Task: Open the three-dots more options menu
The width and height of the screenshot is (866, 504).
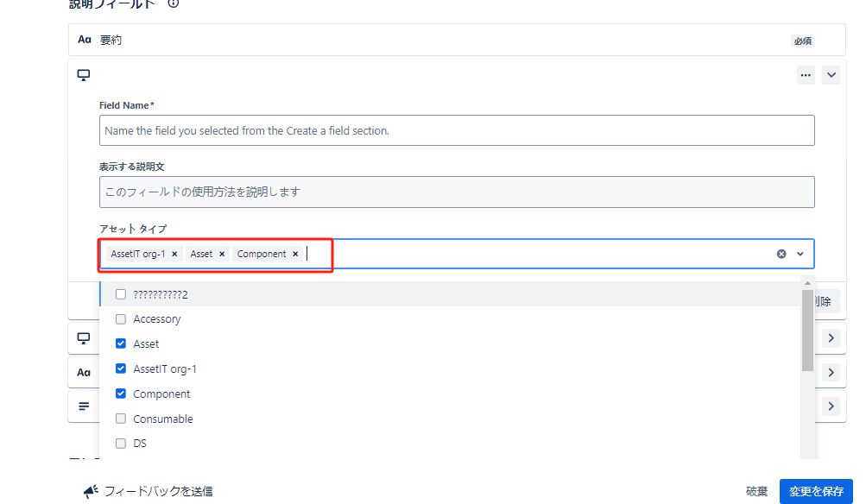Action: pyautogui.click(x=806, y=75)
